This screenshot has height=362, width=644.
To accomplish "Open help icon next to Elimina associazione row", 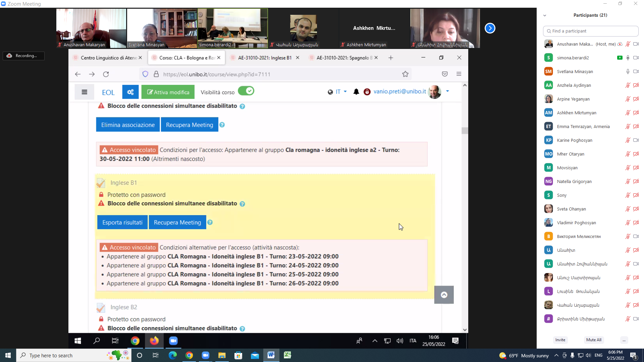I will pos(222,125).
